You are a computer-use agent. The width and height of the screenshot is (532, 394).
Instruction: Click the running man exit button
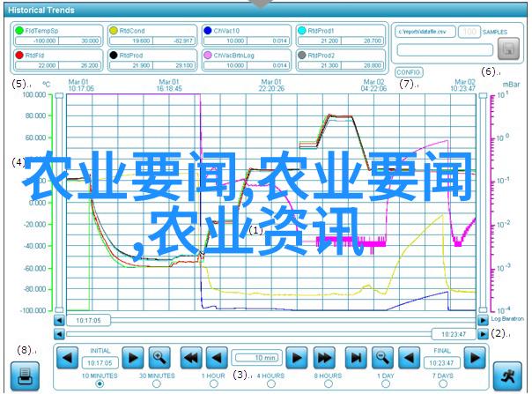tap(507, 375)
